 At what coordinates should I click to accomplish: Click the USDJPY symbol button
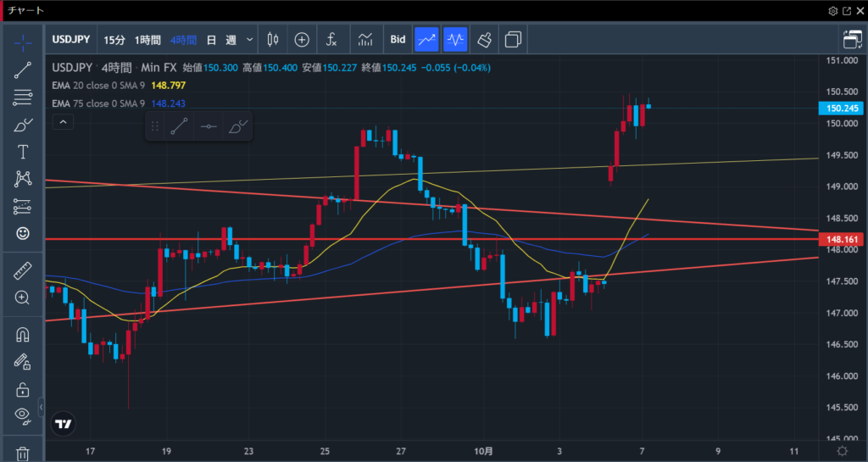click(x=72, y=39)
